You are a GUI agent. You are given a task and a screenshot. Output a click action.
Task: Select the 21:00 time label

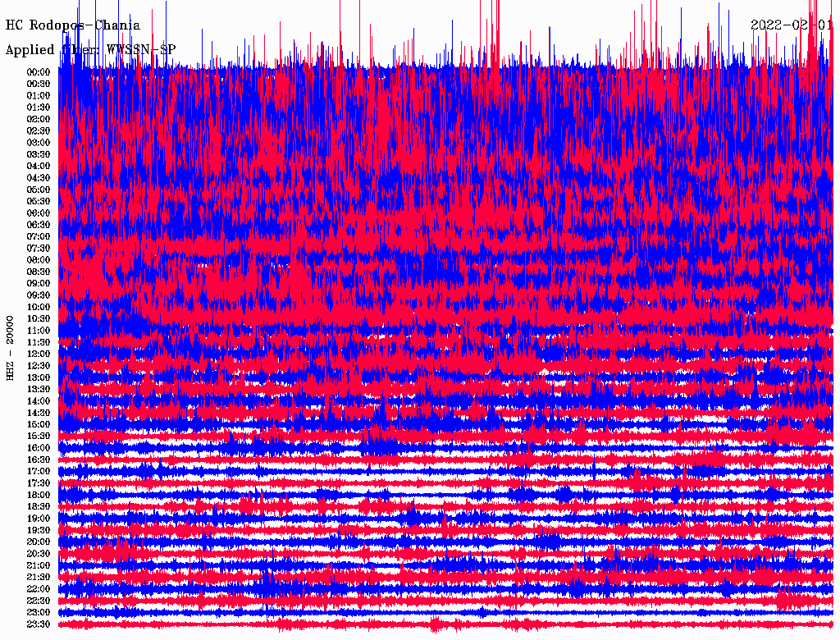click(39, 565)
